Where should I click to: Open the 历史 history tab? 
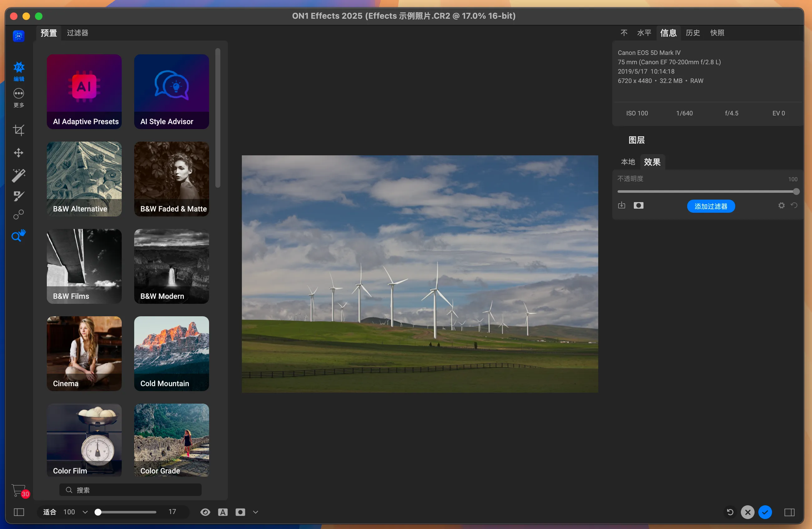tap(692, 33)
